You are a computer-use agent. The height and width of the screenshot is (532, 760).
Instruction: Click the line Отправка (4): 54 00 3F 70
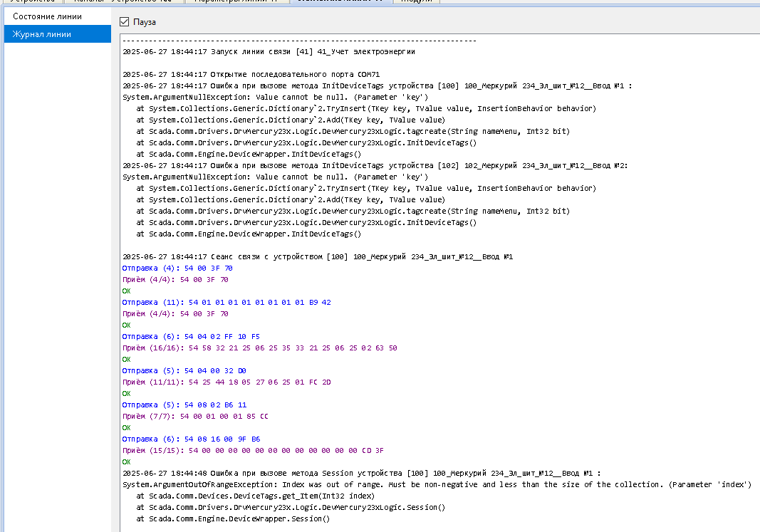177,268
